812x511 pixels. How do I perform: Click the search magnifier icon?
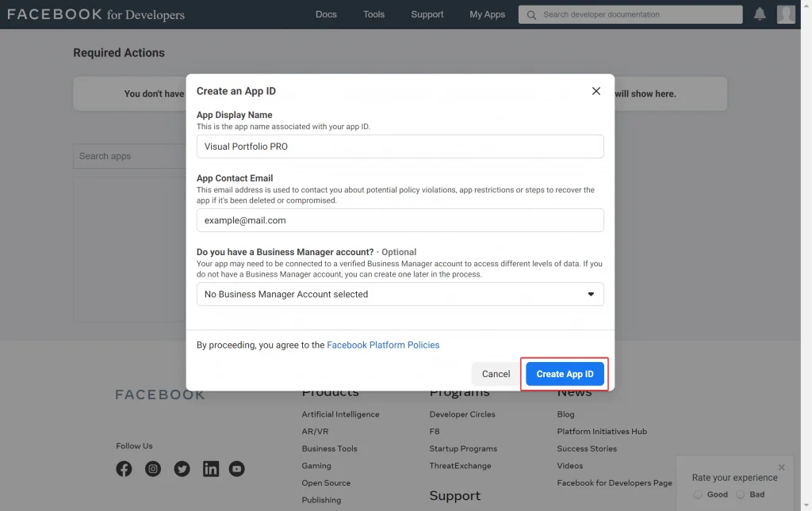[x=531, y=15]
